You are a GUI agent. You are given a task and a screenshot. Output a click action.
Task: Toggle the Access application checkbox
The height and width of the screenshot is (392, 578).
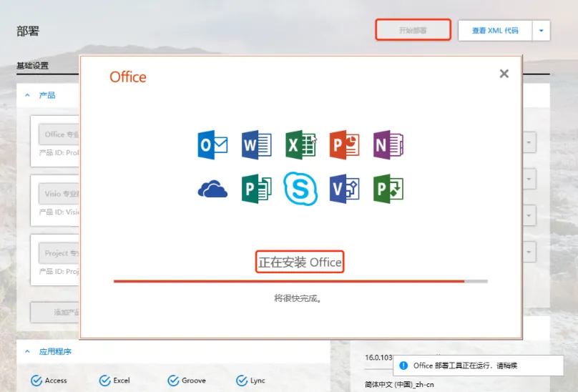[x=36, y=381]
